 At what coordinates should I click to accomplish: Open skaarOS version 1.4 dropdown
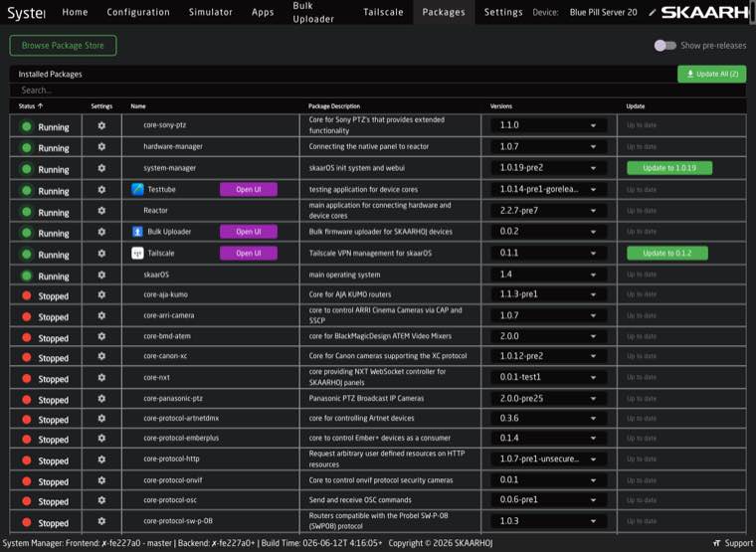coord(548,275)
